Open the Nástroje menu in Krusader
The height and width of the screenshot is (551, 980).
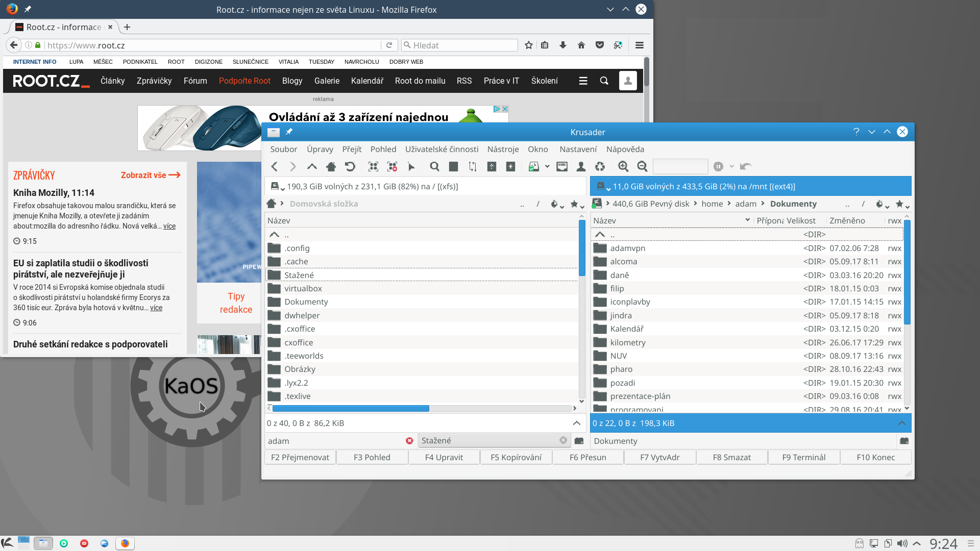coord(503,149)
